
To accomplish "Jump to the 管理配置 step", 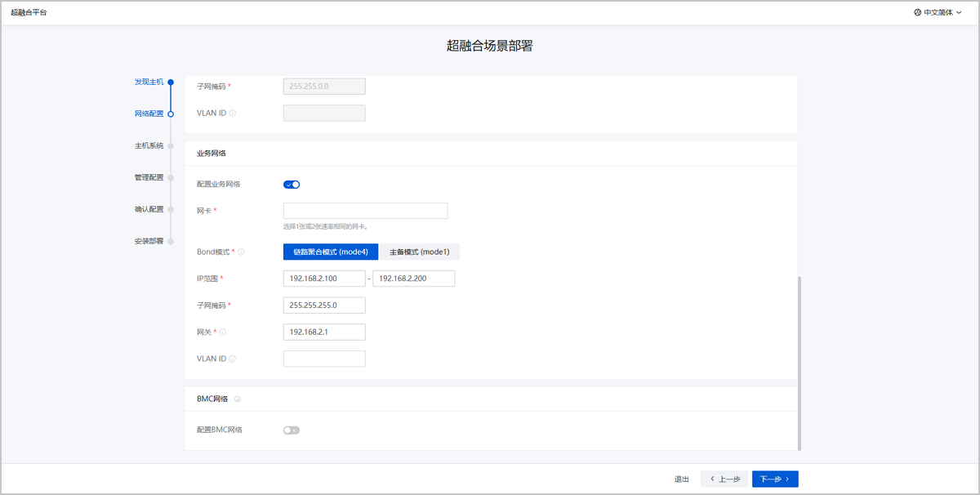I will (149, 177).
